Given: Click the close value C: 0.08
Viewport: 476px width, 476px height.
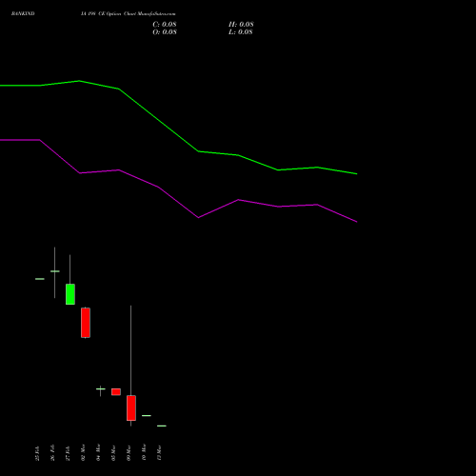Looking at the screenshot, I should click(165, 25).
